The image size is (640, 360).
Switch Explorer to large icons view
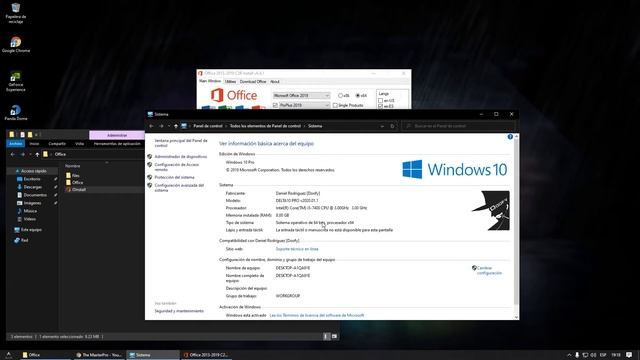pyautogui.click(x=334, y=336)
